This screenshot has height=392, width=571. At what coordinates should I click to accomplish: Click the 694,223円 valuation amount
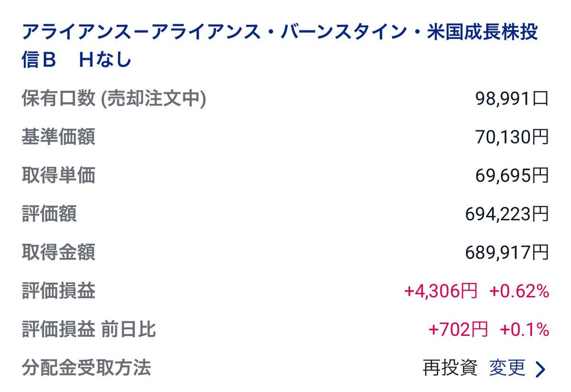click(507, 214)
